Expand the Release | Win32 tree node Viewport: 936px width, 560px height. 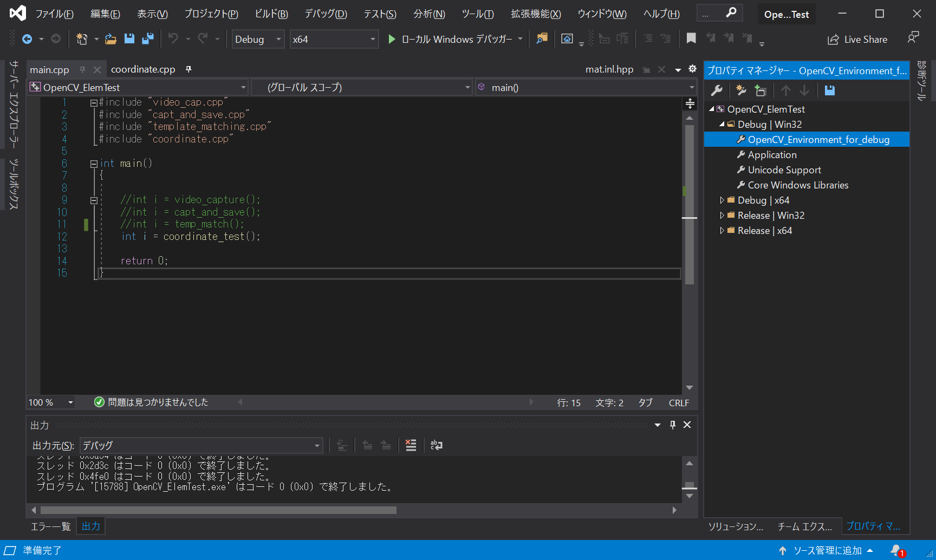coord(721,216)
